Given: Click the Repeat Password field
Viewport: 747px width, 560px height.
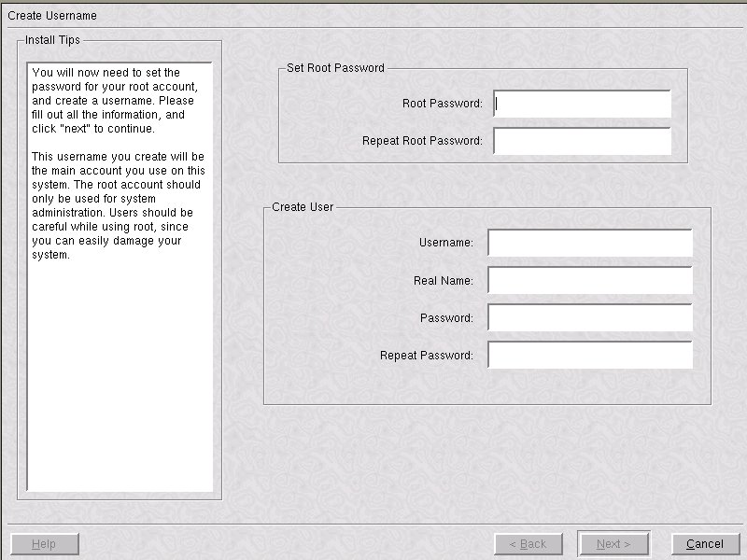Looking at the screenshot, I should [x=590, y=356].
